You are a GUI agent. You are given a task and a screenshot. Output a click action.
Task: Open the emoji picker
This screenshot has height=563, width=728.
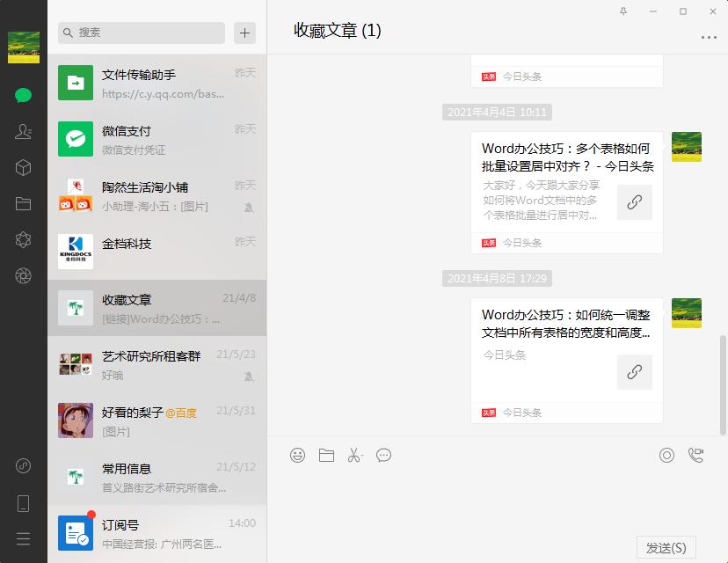298,455
